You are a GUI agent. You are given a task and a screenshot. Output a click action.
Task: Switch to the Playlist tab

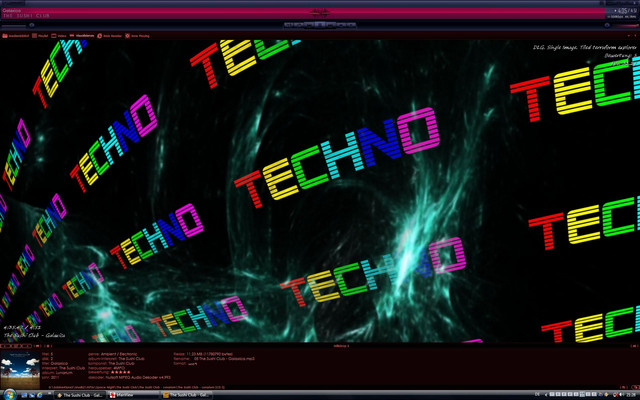(x=40, y=36)
